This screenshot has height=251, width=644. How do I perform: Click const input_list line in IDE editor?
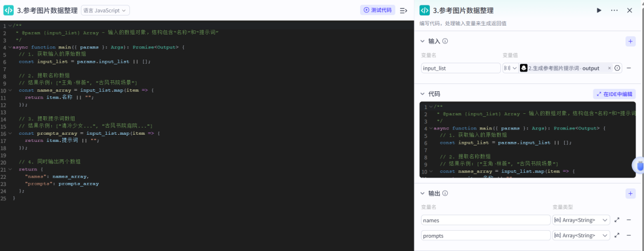[85, 61]
